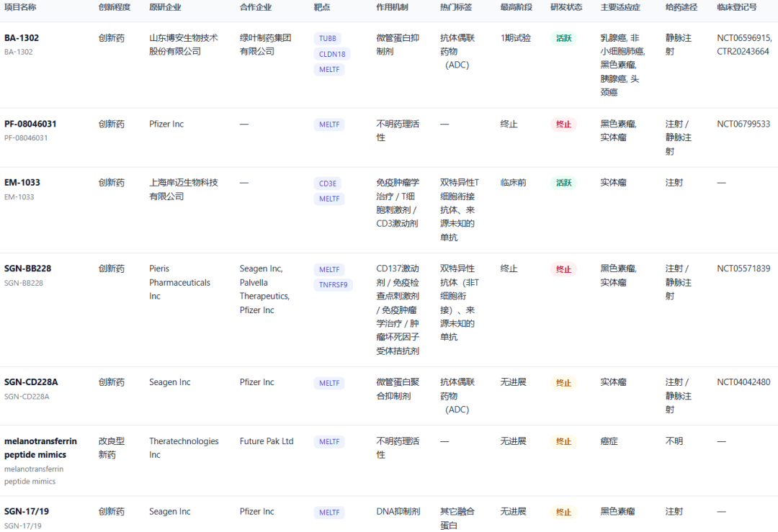Select the 改良型新药 innovation cell
Viewport: 778px width, 532px height.
pyautogui.click(x=111, y=448)
